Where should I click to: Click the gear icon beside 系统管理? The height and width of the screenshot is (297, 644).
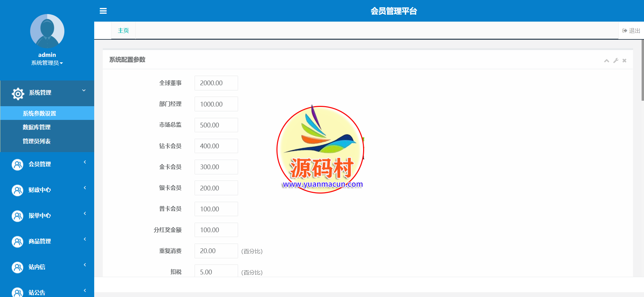(18, 93)
